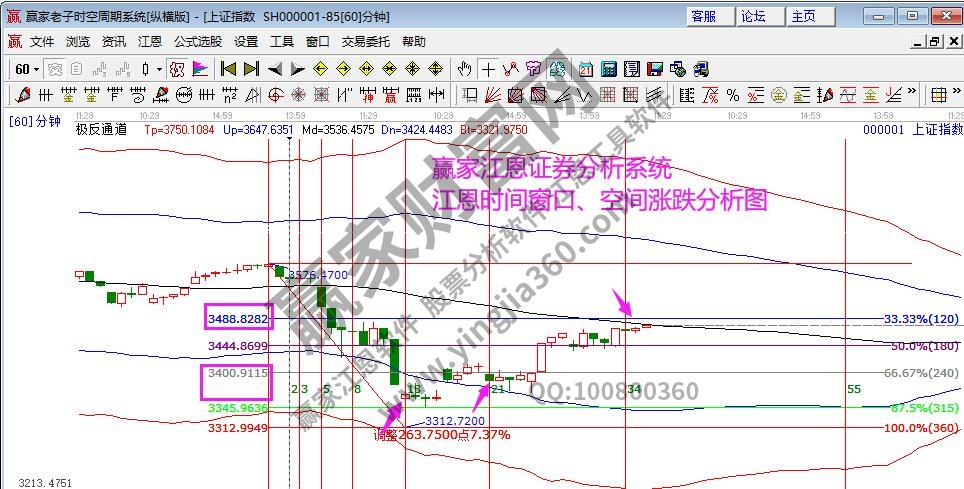Jump to the first bar using the skip-to-start arrow
This screenshot has width=964, height=489.
[229, 69]
